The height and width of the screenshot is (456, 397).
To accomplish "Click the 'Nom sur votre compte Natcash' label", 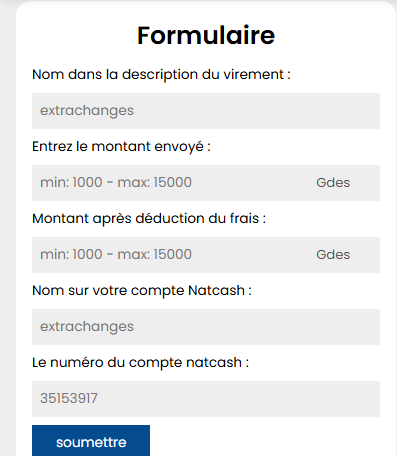I will tap(142, 291).
